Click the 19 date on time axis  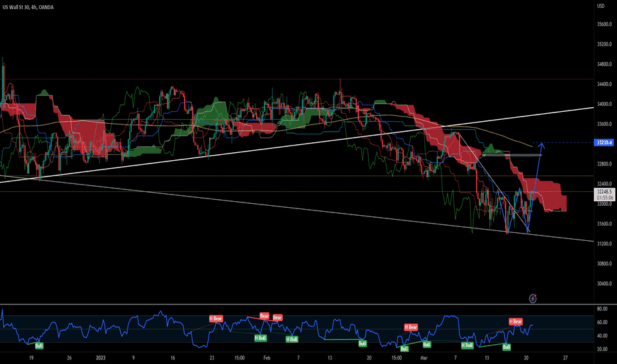coord(31,357)
